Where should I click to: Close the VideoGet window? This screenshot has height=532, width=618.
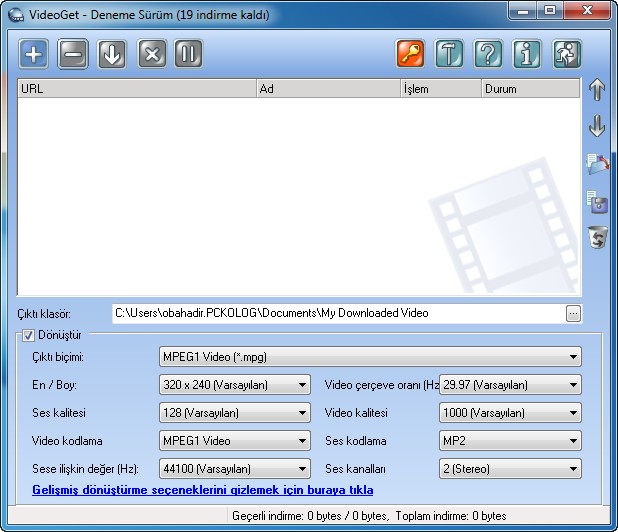coord(587,11)
